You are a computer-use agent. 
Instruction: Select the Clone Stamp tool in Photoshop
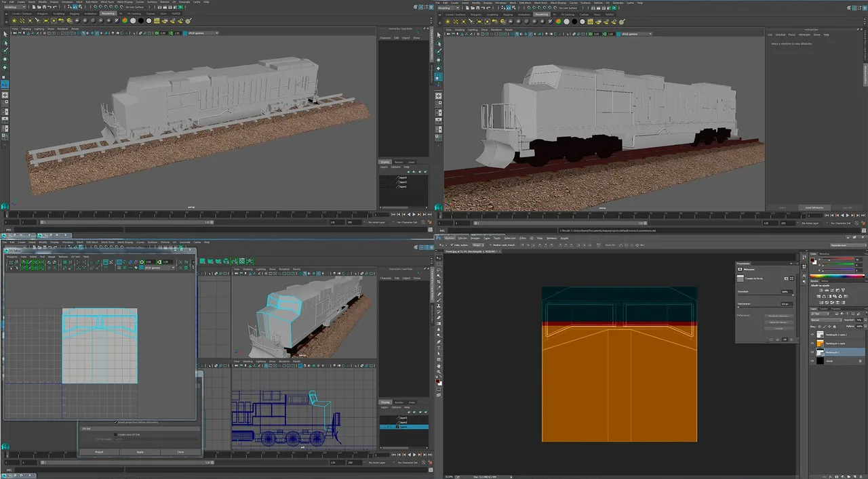[x=439, y=306]
